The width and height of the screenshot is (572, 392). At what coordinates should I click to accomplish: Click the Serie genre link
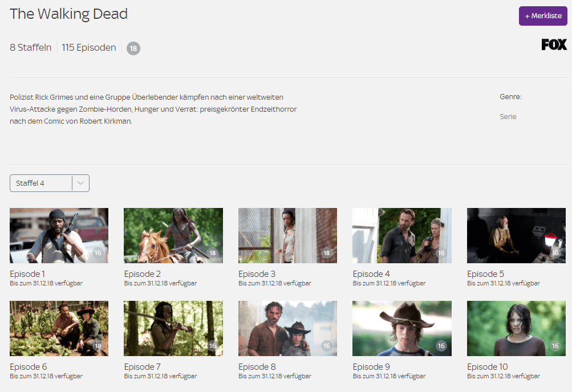click(508, 117)
